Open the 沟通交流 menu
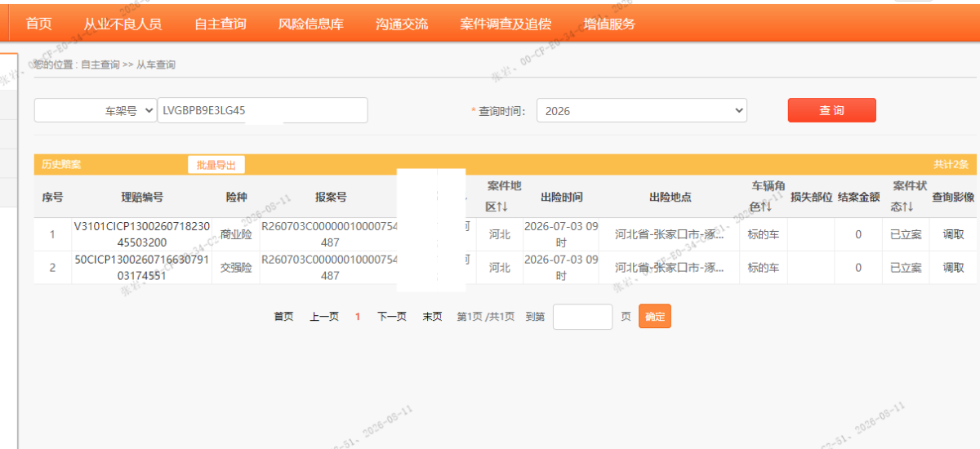980x449 pixels. tap(402, 24)
